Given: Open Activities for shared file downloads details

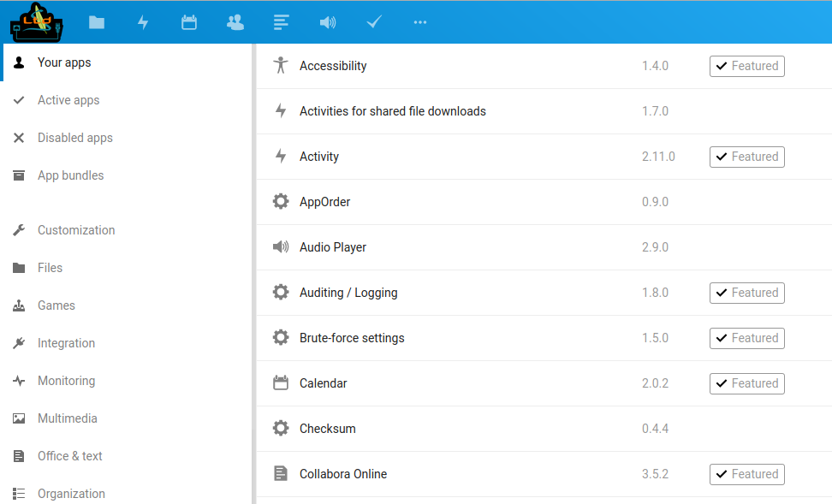Looking at the screenshot, I should pos(393,111).
